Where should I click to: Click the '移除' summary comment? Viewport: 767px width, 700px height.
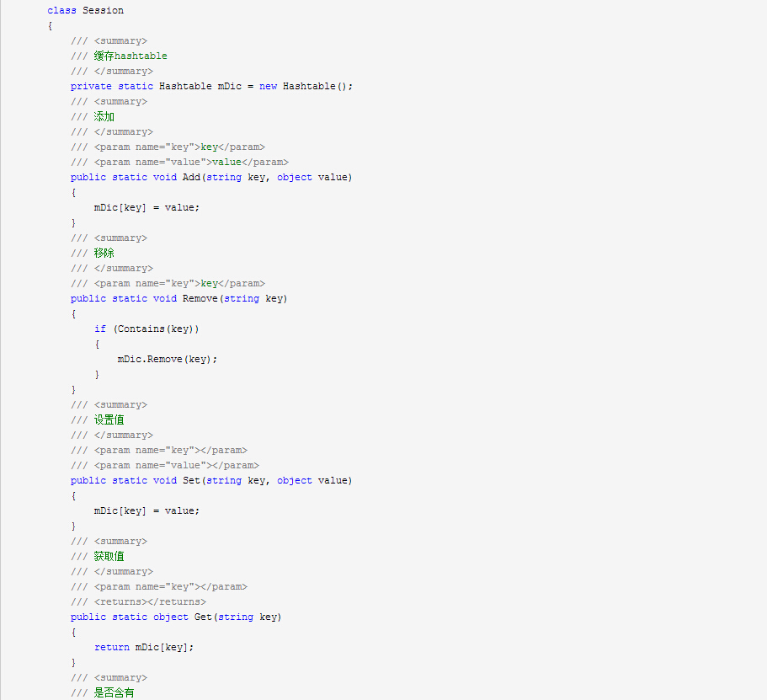pos(104,253)
